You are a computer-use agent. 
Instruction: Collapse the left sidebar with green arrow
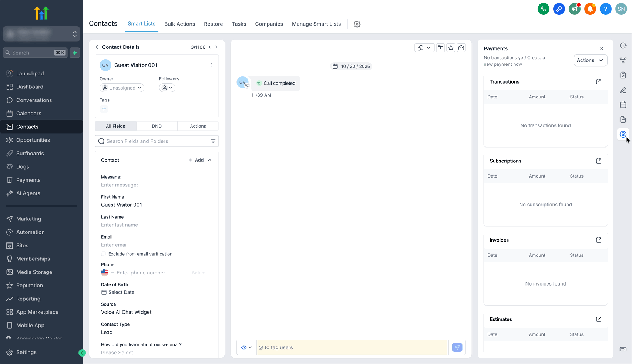82,353
